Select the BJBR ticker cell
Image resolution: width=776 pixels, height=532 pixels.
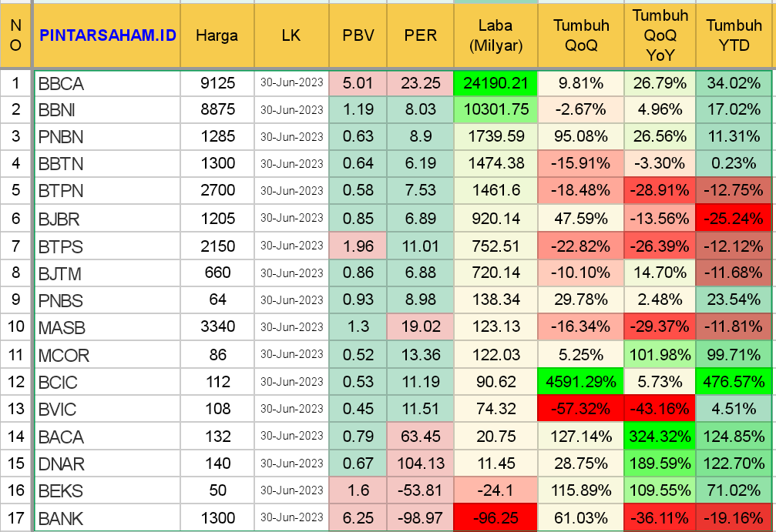[x=107, y=219]
